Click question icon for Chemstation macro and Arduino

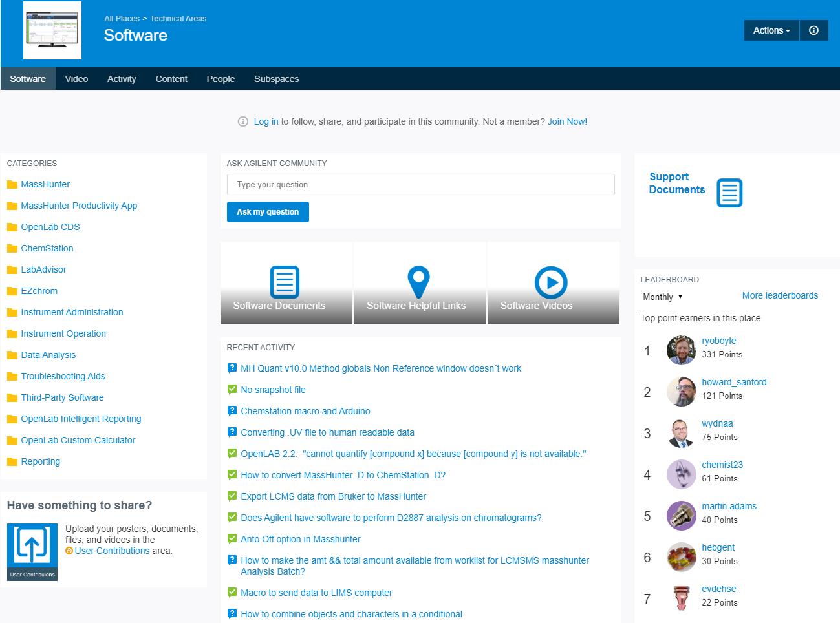232,411
